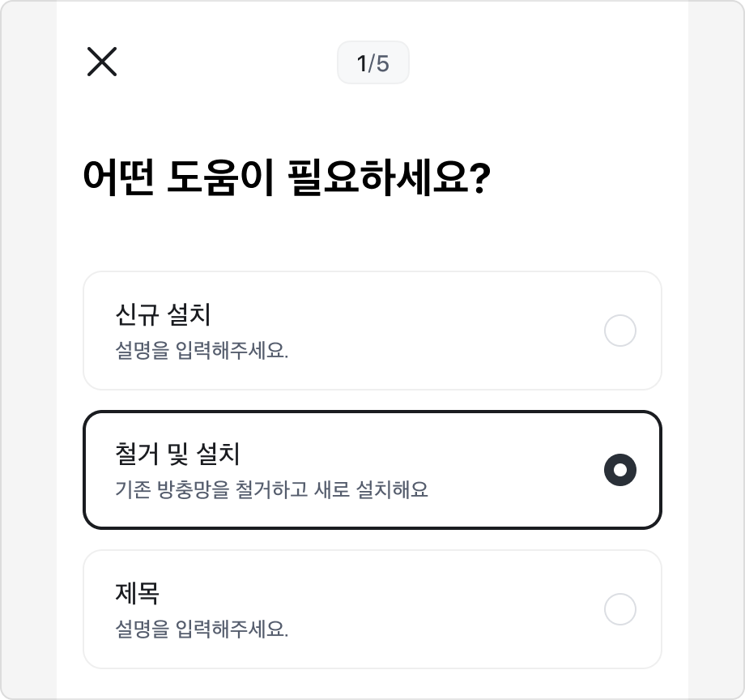The height and width of the screenshot is (700, 745).
Task: Select the bold 철거 및 설치 label text
Action: click(x=177, y=454)
